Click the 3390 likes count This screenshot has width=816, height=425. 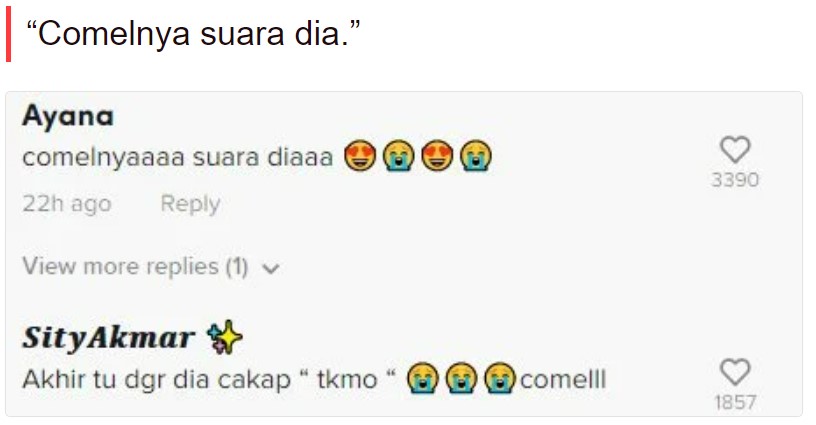pos(735,180)
